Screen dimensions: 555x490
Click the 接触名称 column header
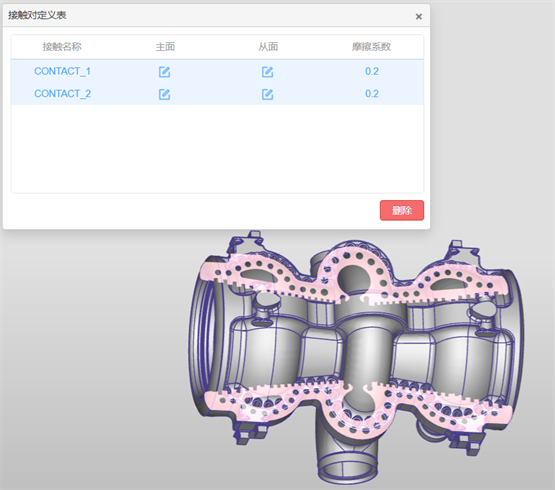[x=62, y=46]
